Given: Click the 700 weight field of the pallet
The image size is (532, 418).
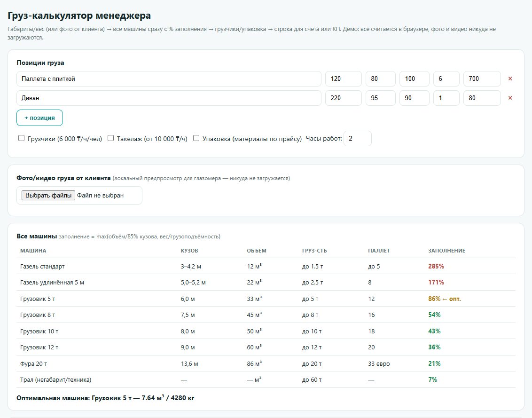Looking at the screenshot, I should (x=482, y=79).
